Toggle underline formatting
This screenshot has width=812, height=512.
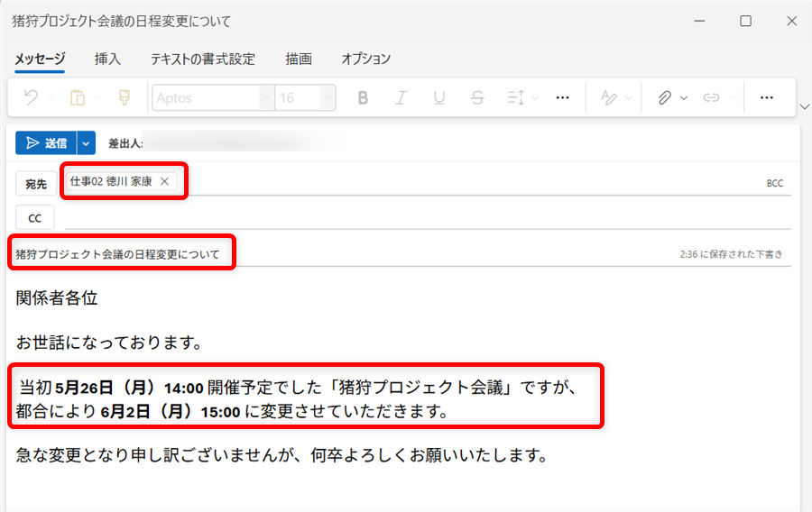click(439, 97)
